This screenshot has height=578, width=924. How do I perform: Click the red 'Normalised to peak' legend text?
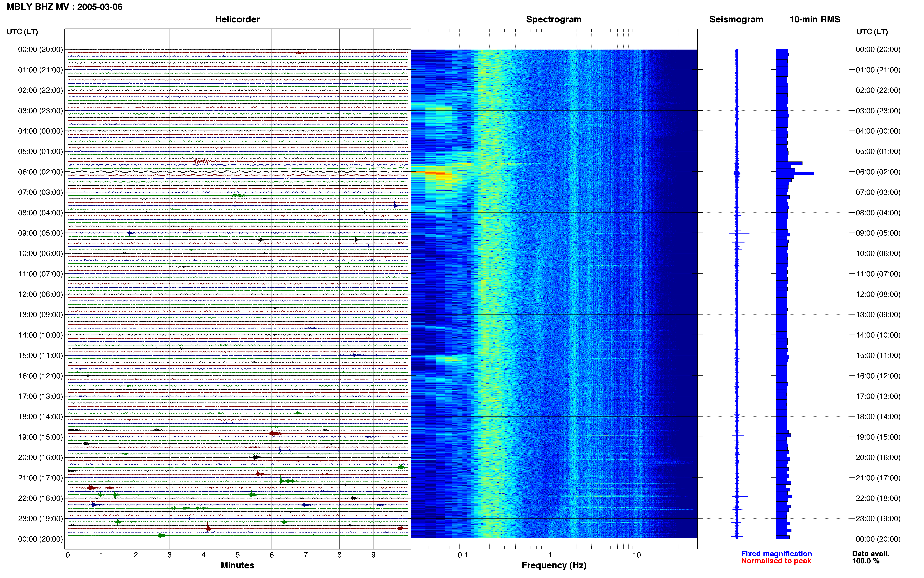776,561
